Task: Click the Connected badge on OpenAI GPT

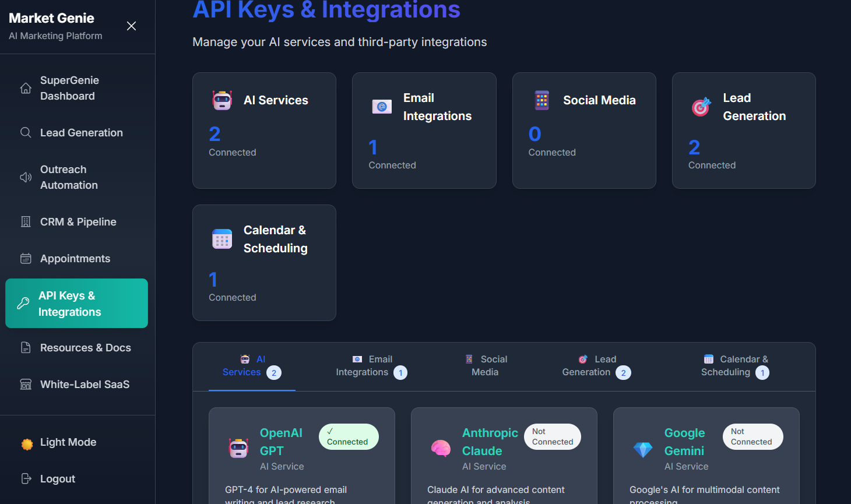Action: tap(349, 436)
